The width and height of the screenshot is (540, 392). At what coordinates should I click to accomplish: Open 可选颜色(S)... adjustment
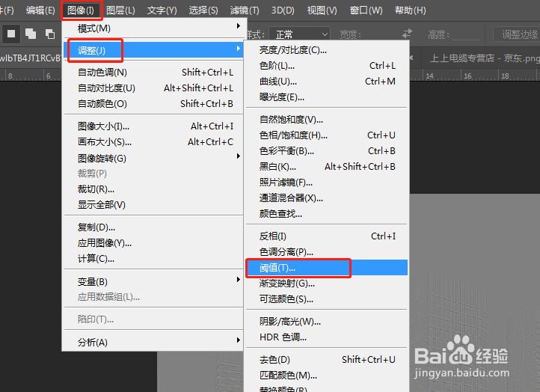click(327, 299)
